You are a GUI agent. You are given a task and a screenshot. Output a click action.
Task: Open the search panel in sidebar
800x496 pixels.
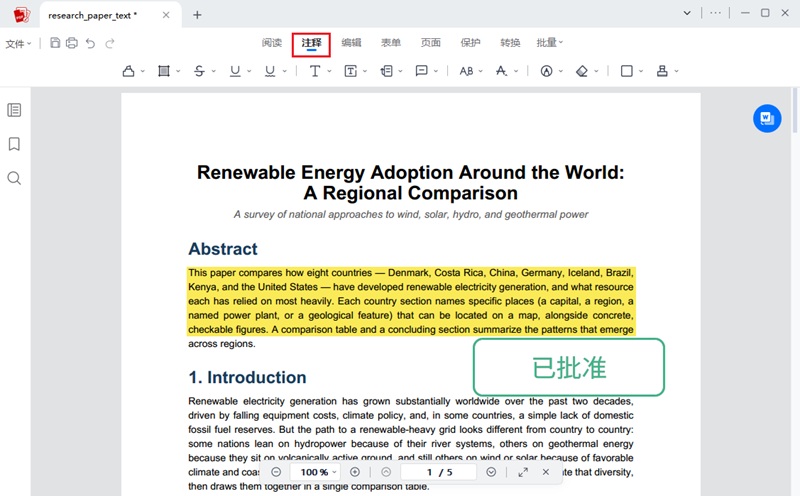14,178
